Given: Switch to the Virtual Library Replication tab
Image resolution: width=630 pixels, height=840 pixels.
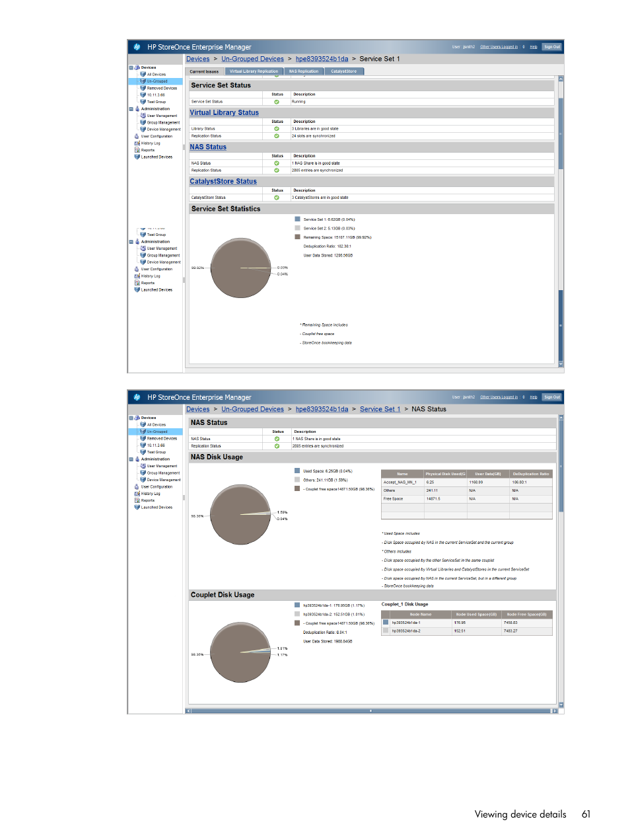Looking at the screenshot, I should click(254, 71).
